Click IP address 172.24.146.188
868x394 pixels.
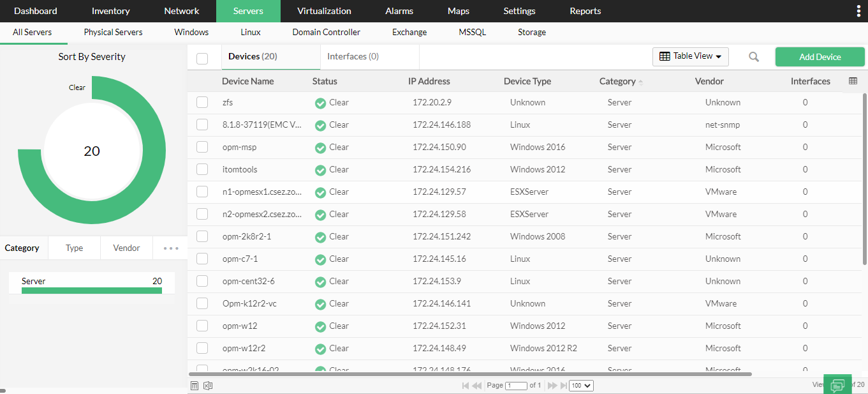click(x=441, y=125)
